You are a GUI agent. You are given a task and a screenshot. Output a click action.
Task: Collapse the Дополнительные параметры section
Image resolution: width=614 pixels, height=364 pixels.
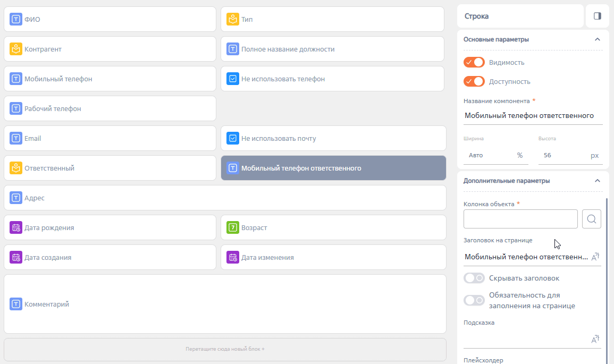coord(597,181)
